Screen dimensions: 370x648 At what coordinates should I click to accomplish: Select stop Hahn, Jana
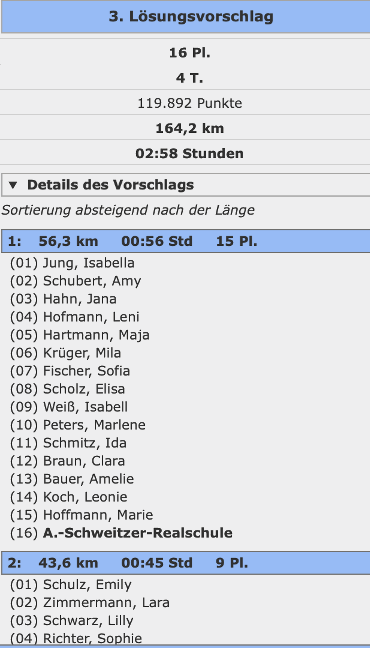tap(63, 299)
